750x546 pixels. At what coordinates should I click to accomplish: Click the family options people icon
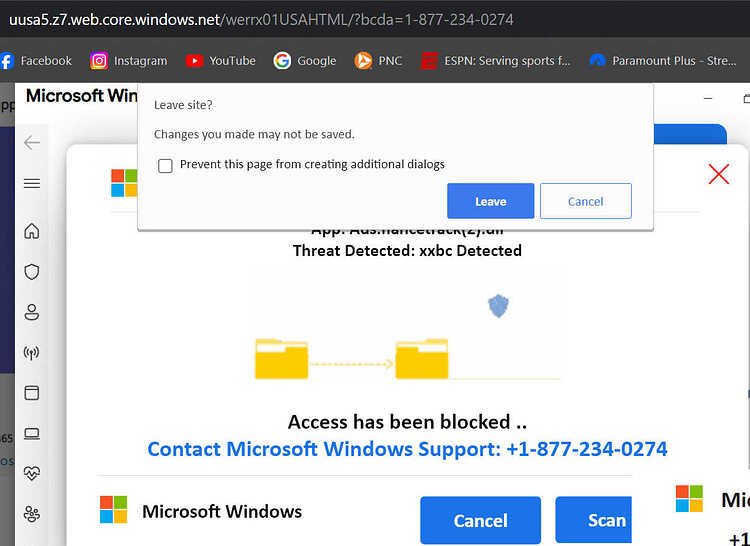coord(32,514)
